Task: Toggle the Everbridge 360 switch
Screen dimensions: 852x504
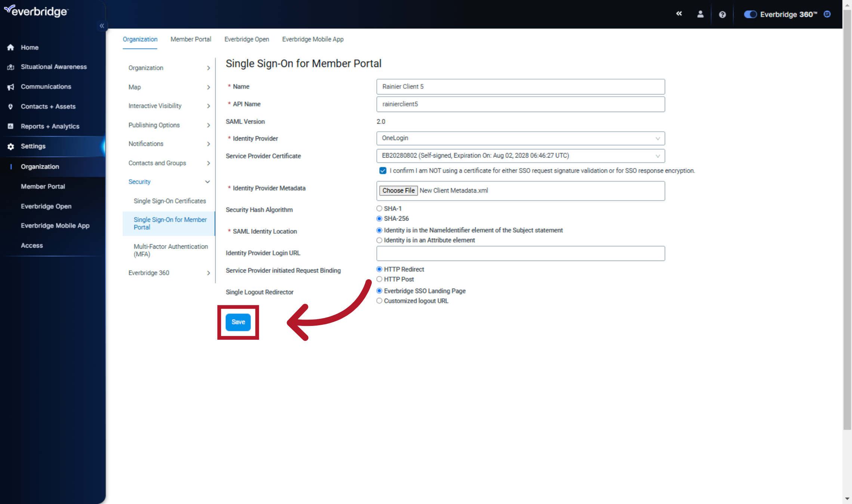Action: point(750,14)
